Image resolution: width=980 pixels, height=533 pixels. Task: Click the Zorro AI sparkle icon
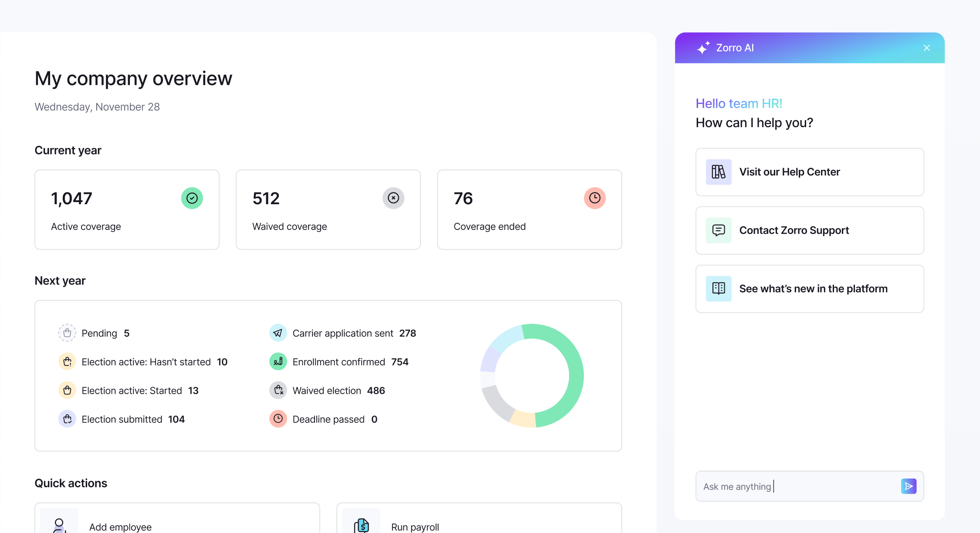(x=704, y=47)
